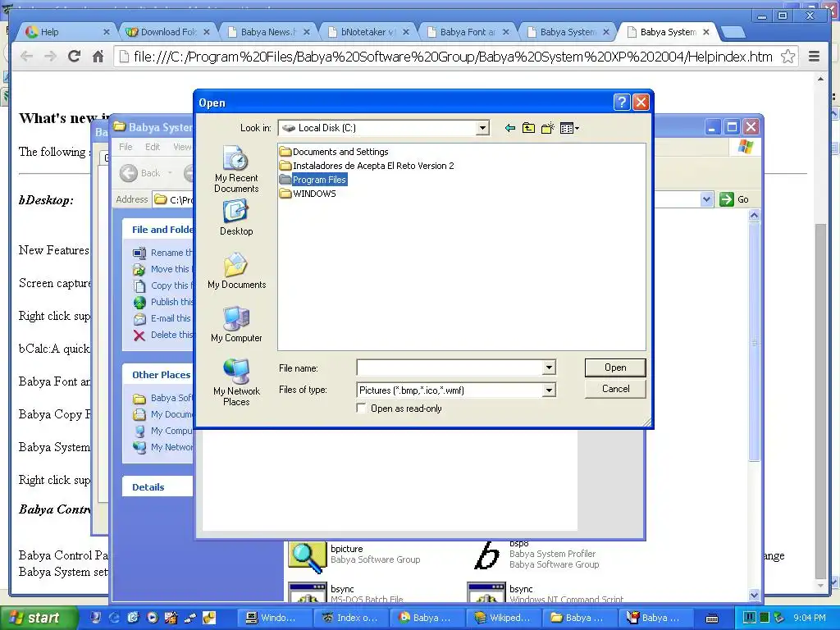Click the Cancel button in dialog
The image size is (840, 630).
(615, 389)
